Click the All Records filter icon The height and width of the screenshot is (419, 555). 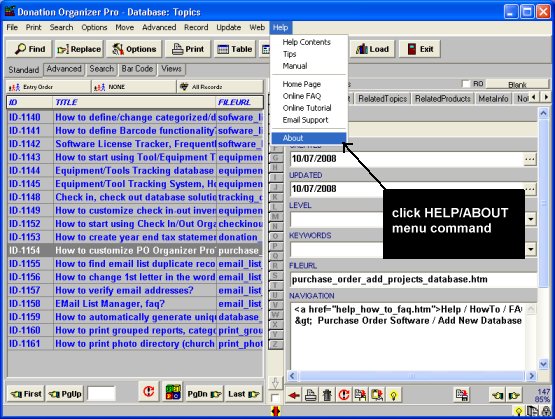[184, 87]
